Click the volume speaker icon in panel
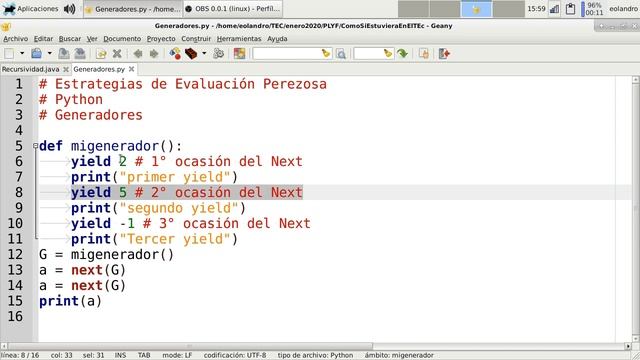Viewport: 640px width, 360px height. [69, 9]
